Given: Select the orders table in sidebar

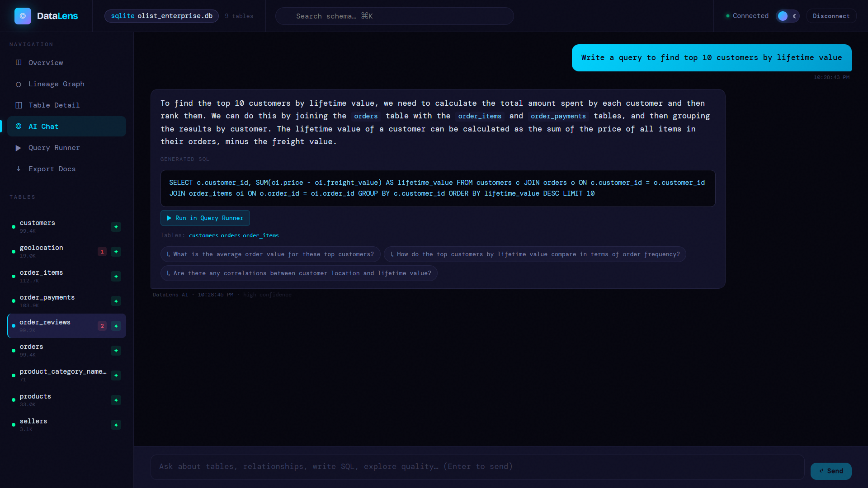Looking at the screenshot, I should (x=66, y=351).
